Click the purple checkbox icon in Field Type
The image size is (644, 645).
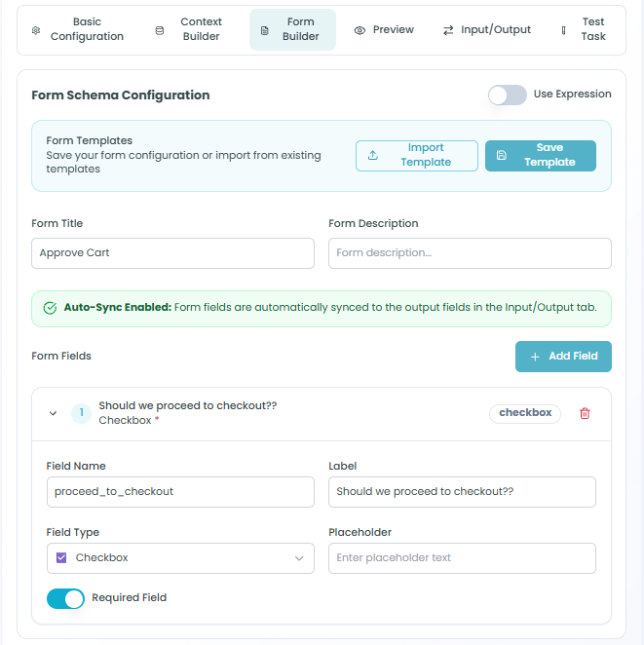coord(61,557)
